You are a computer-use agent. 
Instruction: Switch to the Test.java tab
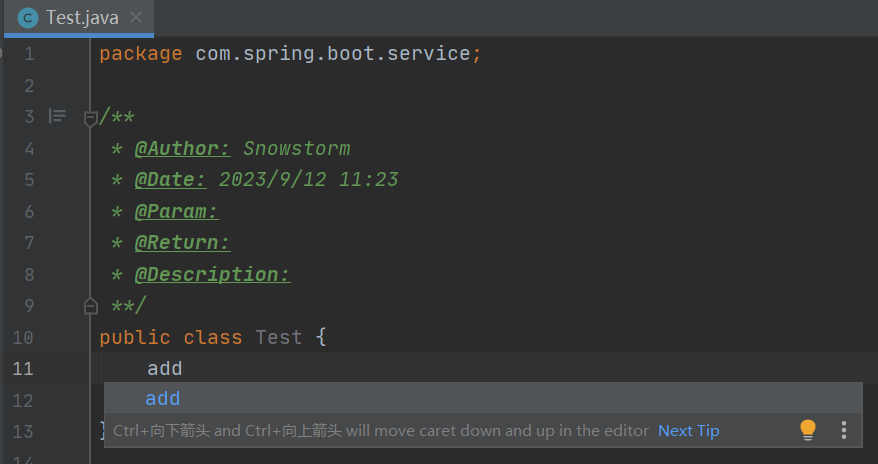click(84, 18)
